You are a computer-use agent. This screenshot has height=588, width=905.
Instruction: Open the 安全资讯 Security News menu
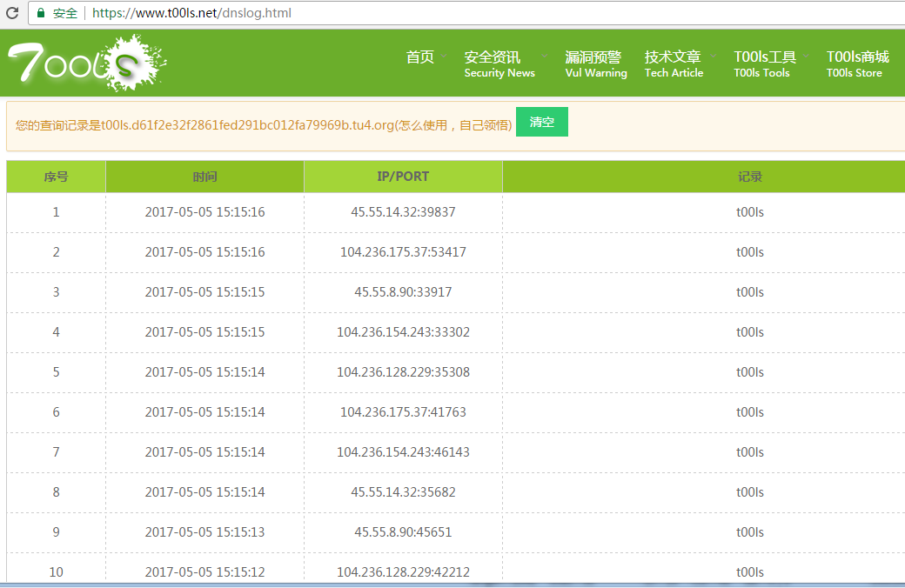[499, 64]
